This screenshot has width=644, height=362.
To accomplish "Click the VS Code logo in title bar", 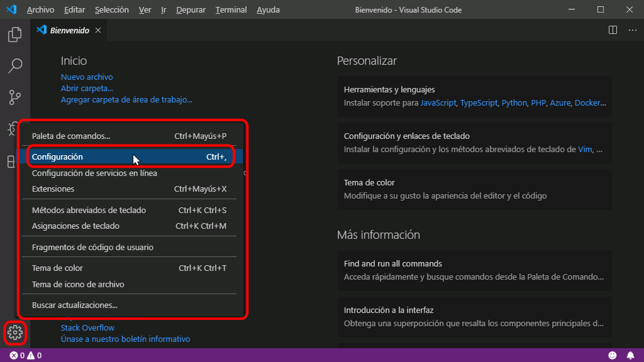I will point(11,9).
